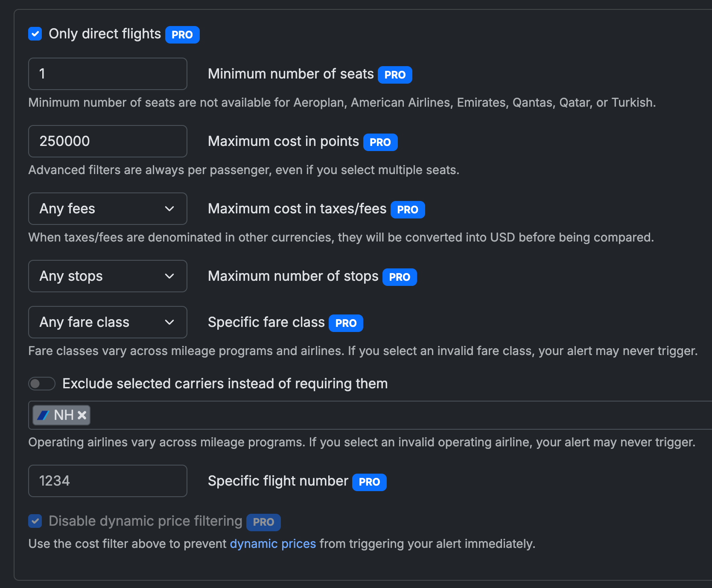Open the dynamic prices link

tap(273, 544)
